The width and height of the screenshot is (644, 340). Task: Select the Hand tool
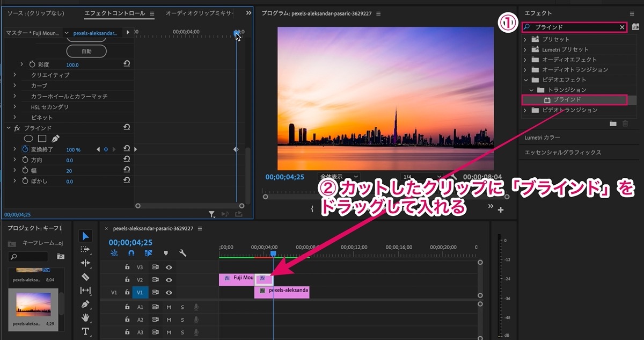(85, 317)
